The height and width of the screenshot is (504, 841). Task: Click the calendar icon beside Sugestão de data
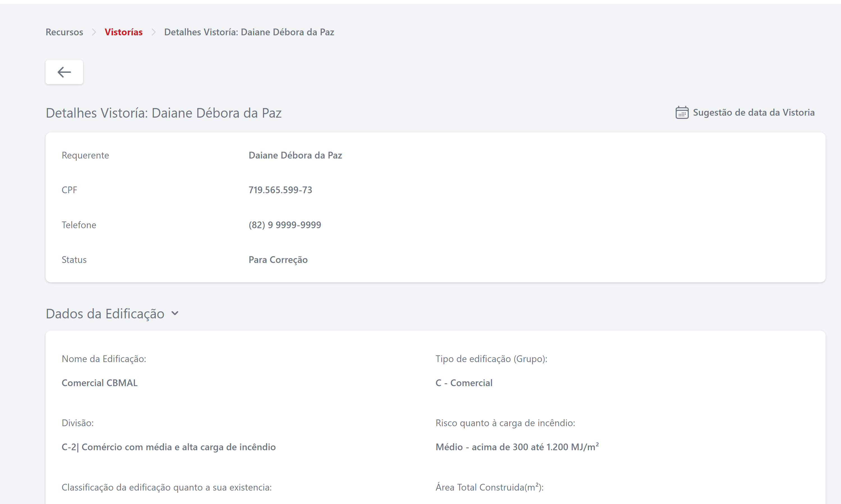681,112
